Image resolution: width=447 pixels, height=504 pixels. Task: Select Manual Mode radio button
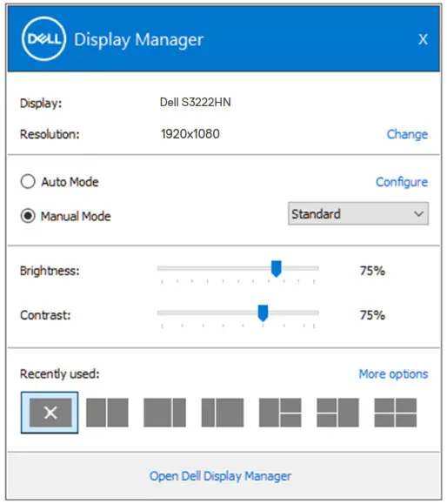point(28,216)
